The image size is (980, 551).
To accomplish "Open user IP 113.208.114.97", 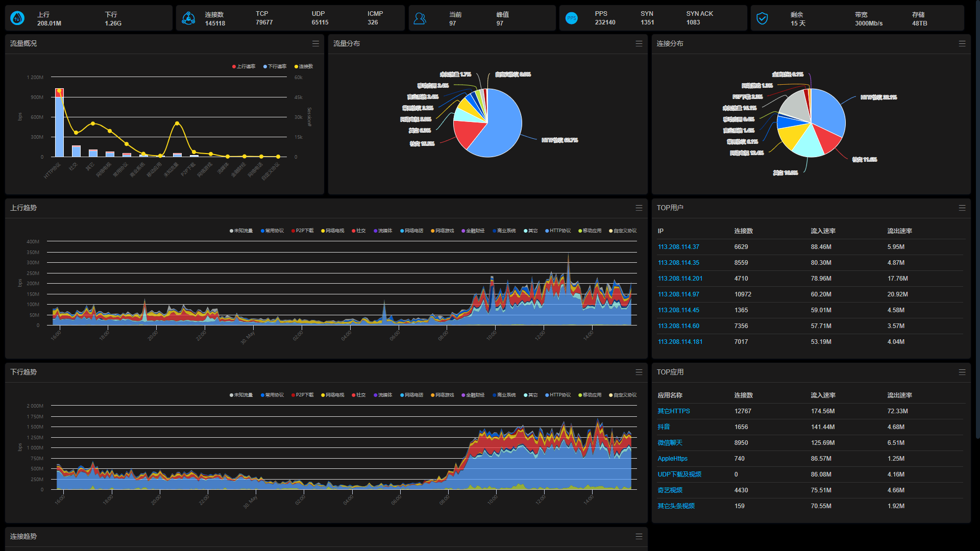I will pyautogui.click(x=678, y=294).
